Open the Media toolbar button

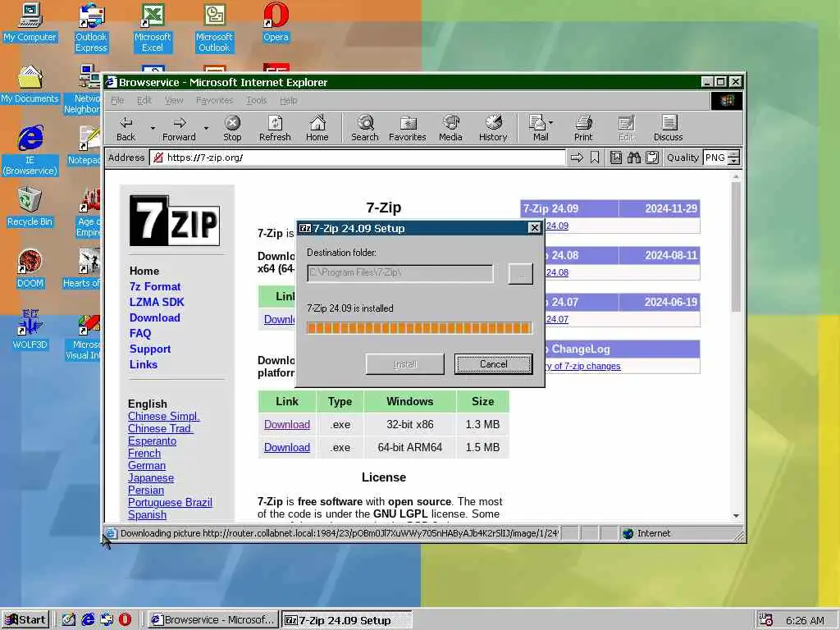tap(450, 129)
